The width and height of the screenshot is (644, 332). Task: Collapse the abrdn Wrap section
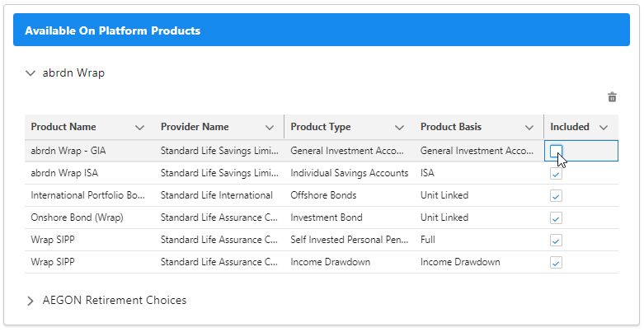click(x=31, y=72)
